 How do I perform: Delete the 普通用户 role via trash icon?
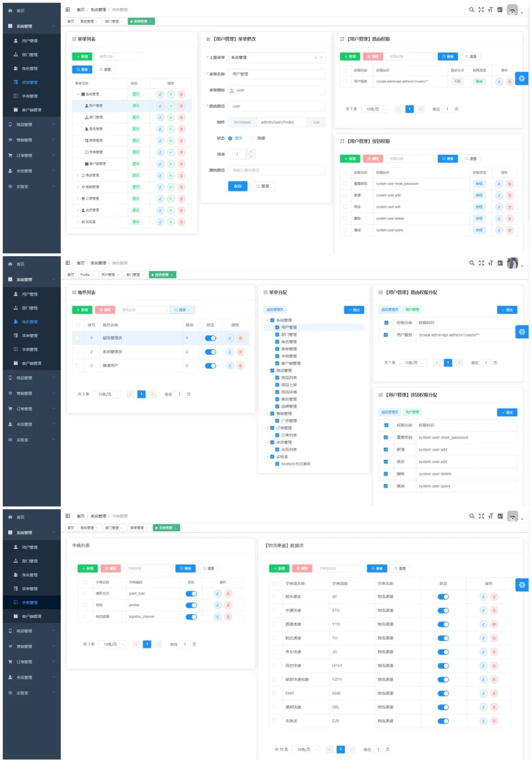click(x=240, y=366)
